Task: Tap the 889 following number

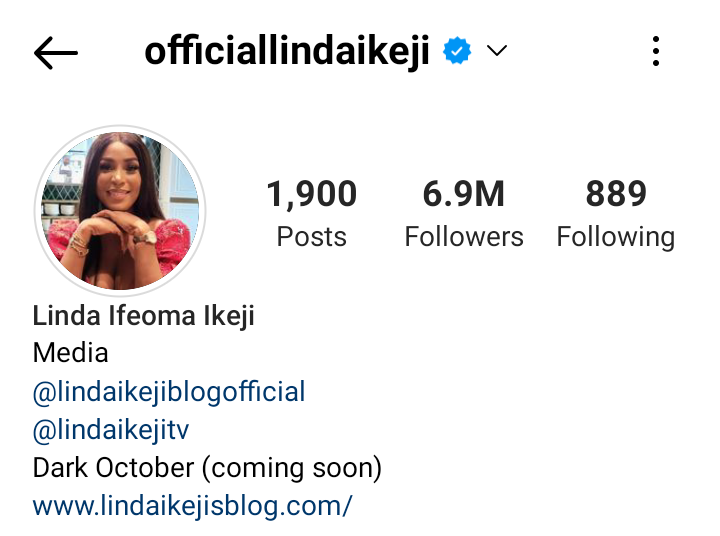Action: tap(616, 194)
